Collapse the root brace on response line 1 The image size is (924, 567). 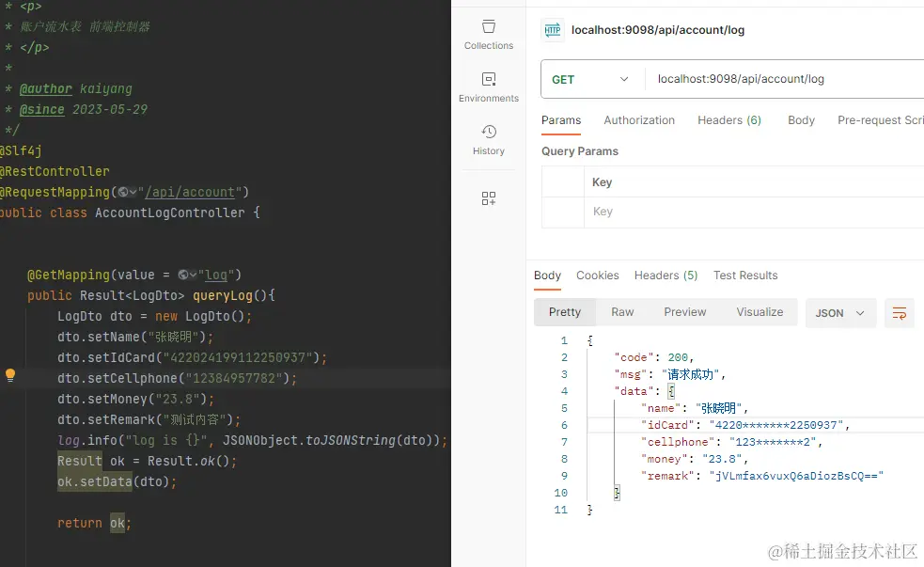(590, 340)
